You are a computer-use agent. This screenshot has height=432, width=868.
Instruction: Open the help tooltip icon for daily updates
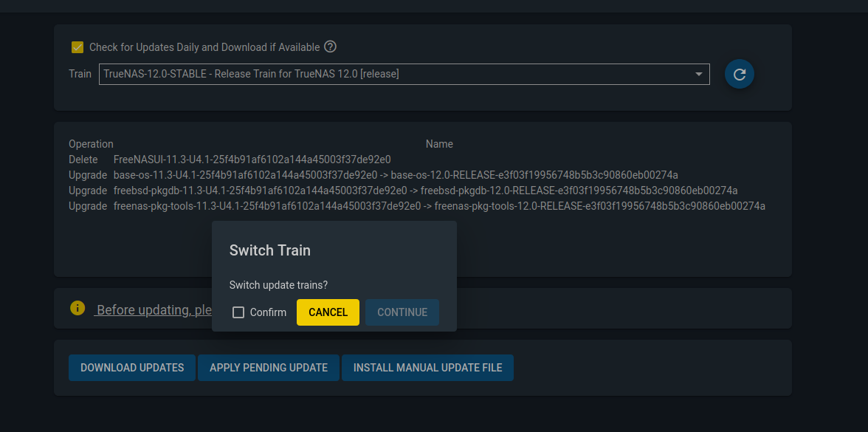pyautogui.click(x=330, y=47)
